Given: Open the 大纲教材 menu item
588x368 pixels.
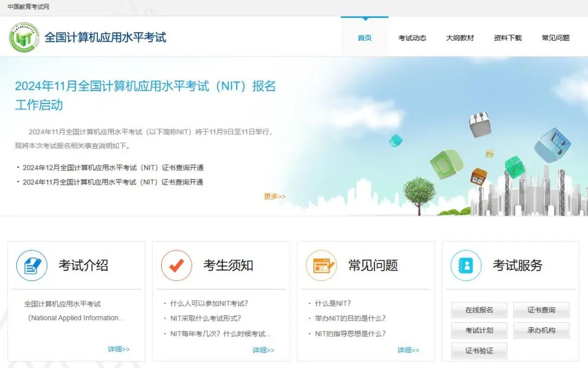Looking at the screenshot, I should click(460, 38).
